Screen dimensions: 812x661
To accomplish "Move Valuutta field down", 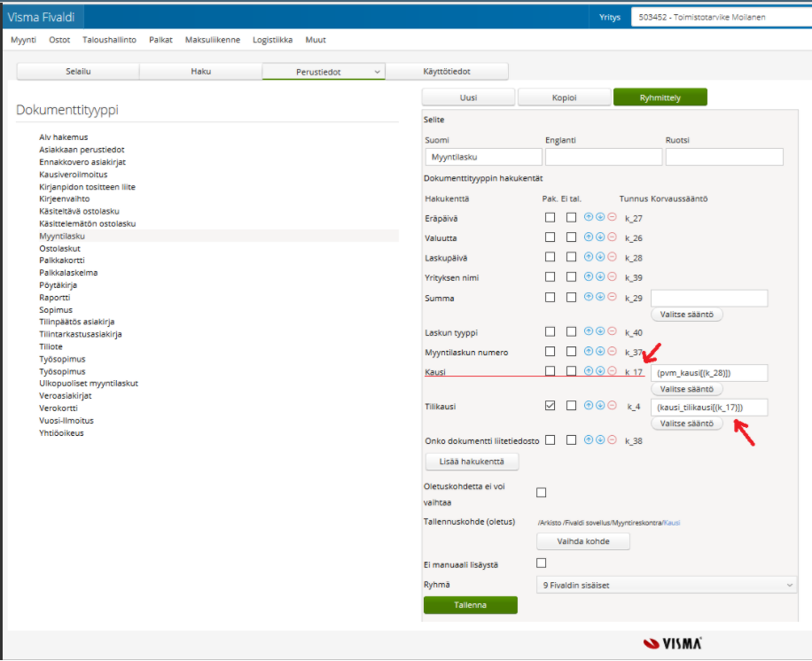I will point(600,237).
